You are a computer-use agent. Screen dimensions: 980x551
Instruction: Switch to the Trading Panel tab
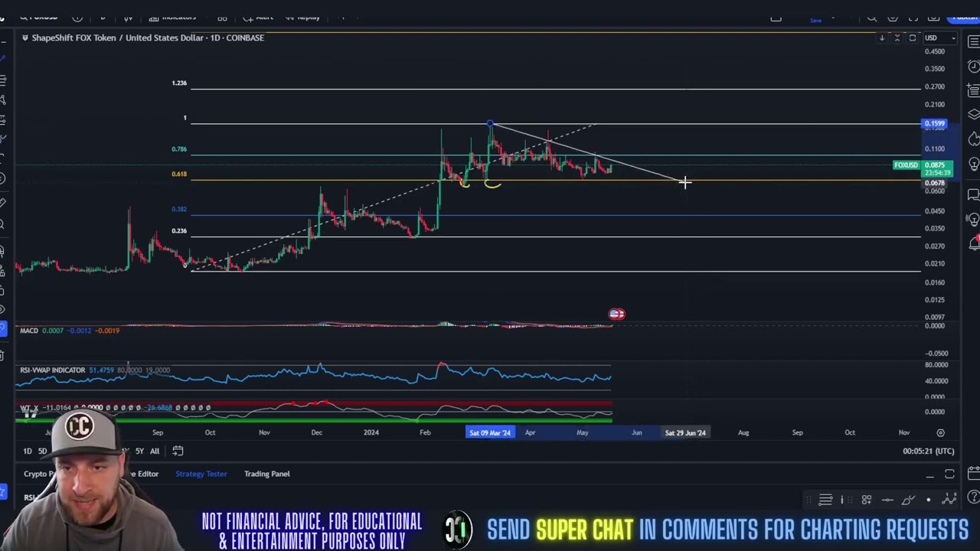pyautogui.click(x=266, y=474)
